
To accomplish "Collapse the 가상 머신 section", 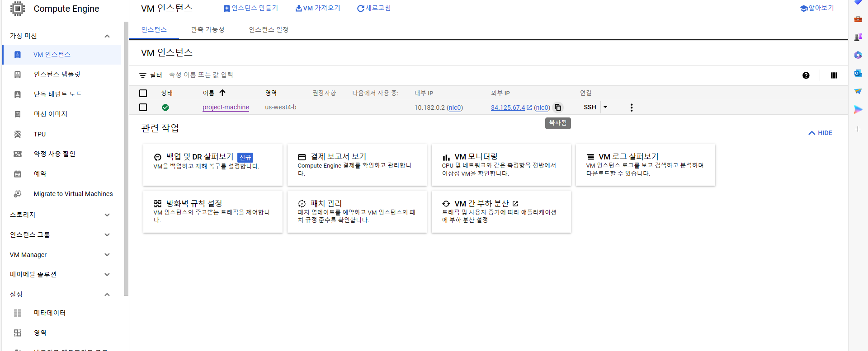I will point(107,36).
